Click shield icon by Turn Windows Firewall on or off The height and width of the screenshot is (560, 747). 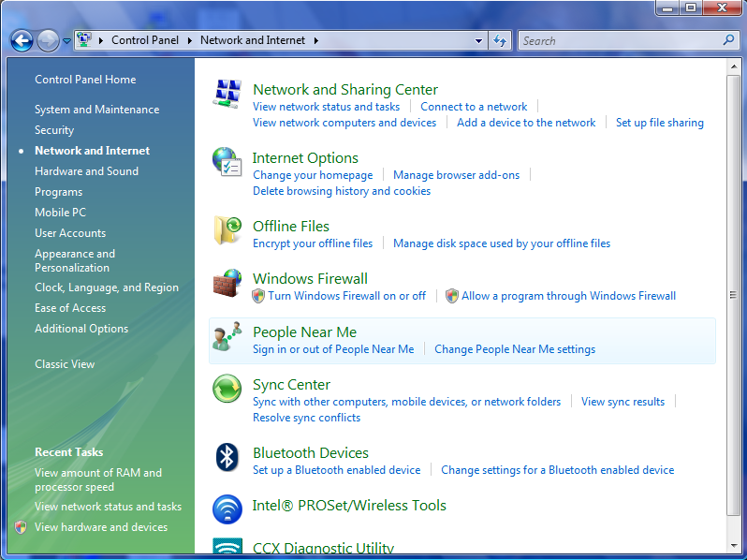(x=258, y=296)
